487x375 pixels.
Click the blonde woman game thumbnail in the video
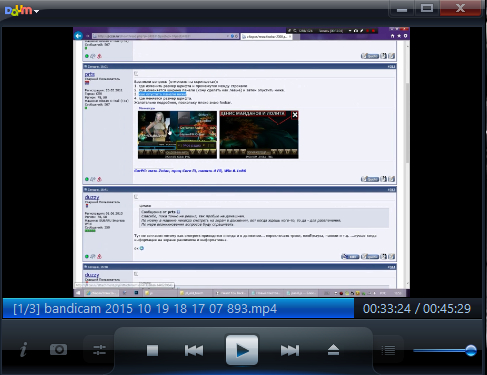click(x=177, y=135)
